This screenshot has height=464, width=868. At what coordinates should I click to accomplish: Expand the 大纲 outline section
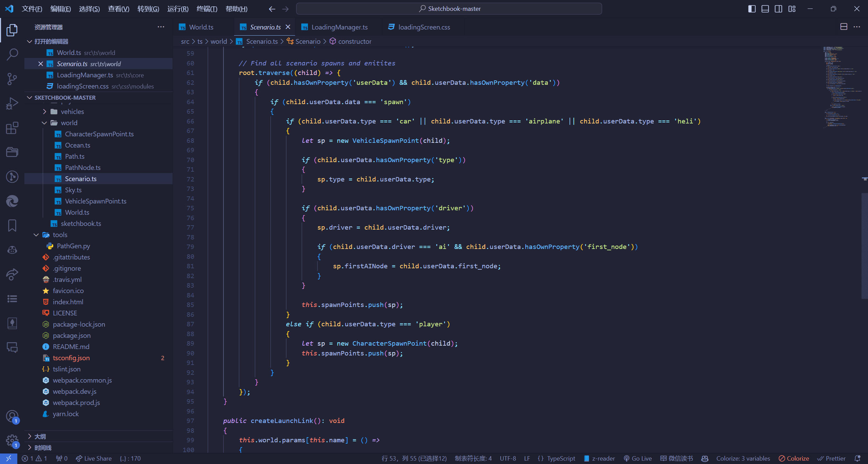coord(98,437)
